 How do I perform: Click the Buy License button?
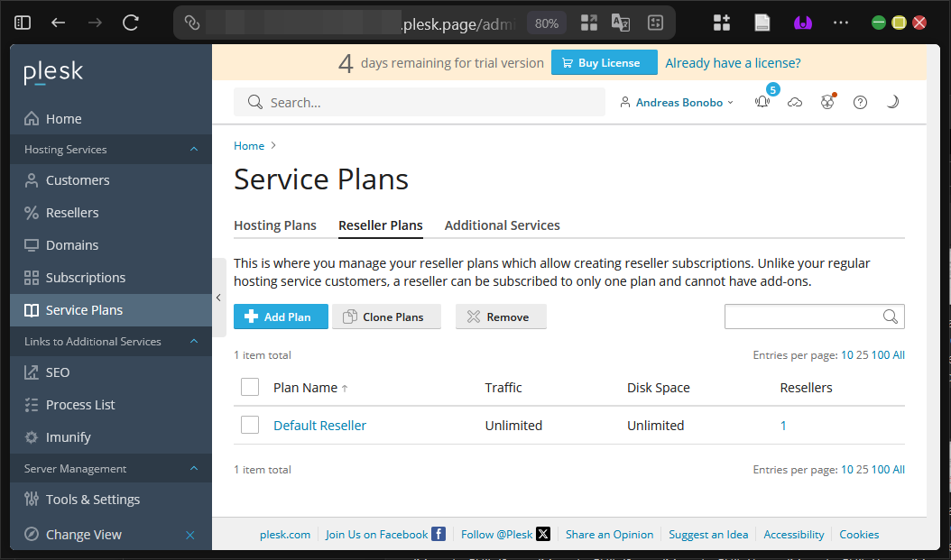[x=604, y=62]
